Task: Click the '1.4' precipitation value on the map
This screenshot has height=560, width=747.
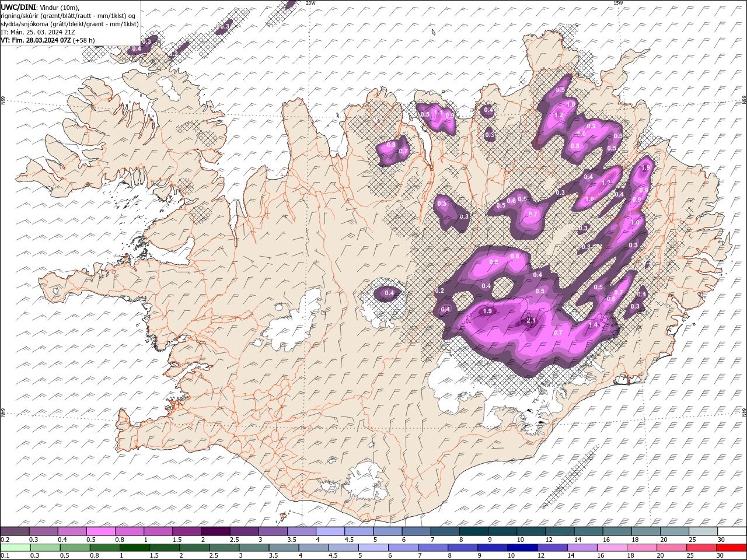Action: 594,324
